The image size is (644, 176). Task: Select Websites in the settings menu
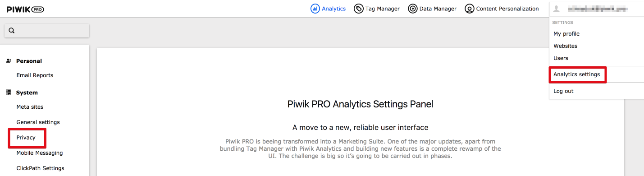(x=565, y=46)
